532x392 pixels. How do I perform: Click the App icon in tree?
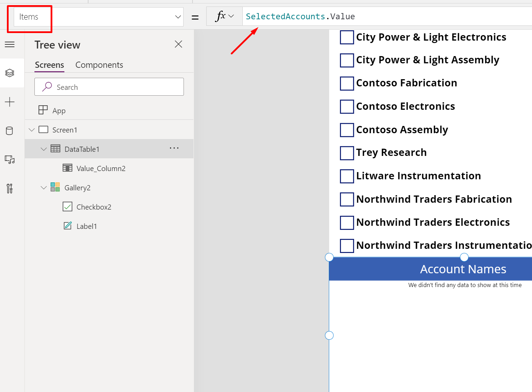click(x=43, y=110)
